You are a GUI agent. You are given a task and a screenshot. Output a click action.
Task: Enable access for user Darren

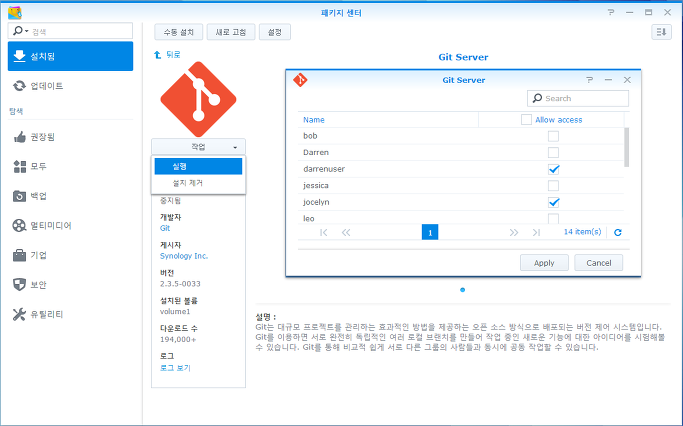553,152
